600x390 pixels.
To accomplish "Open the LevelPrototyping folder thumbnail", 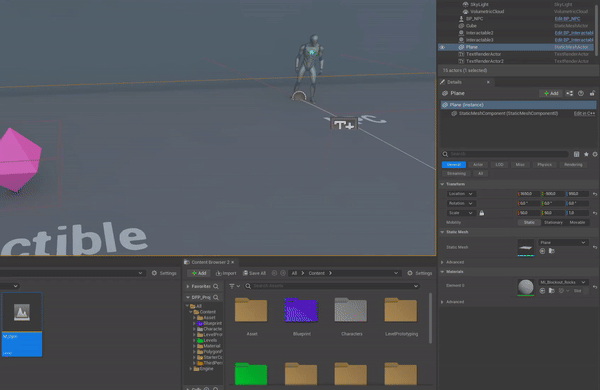I will pos(401,310).
